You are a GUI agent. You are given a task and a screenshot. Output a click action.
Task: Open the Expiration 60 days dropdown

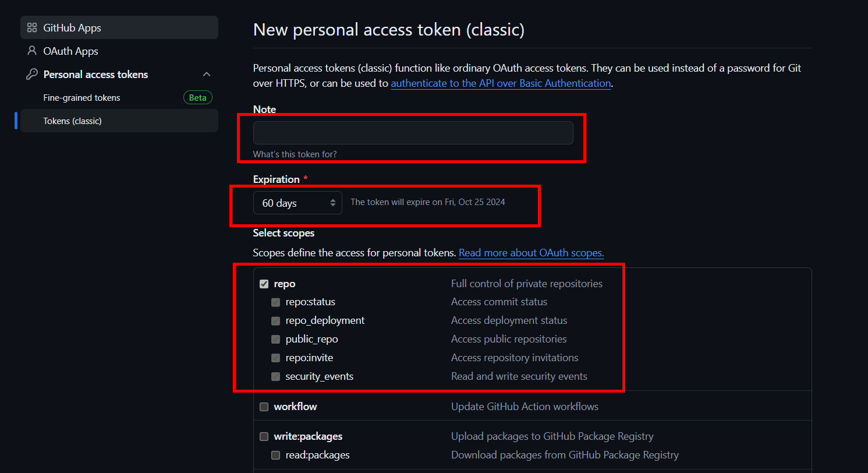tap(297, 203)
